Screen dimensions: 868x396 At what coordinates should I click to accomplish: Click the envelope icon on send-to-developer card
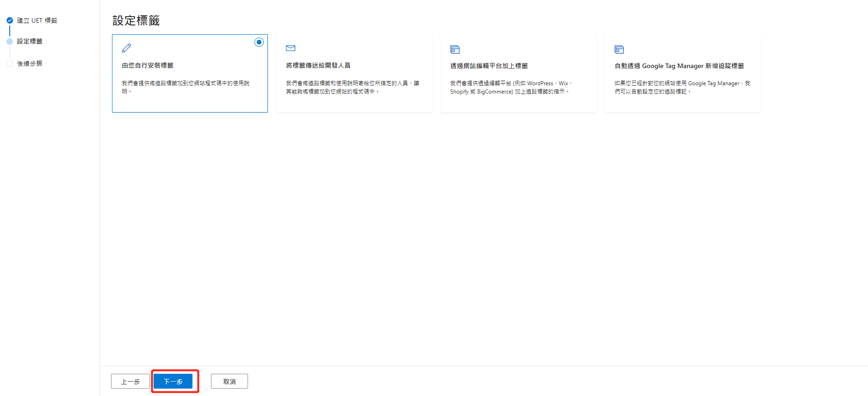tap(291, 48)
